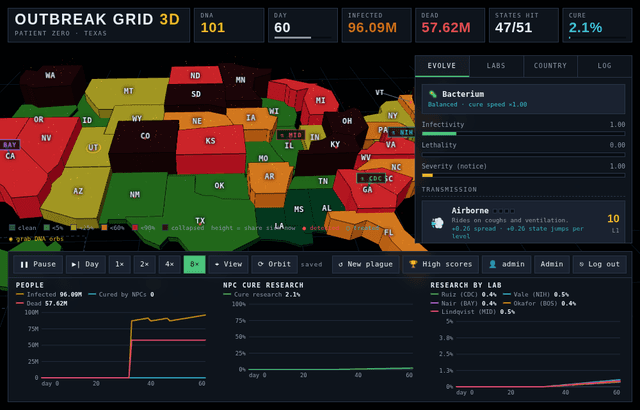
Task: Select Texas on the map
Action: pyautogui.click(x=200, y=221)
